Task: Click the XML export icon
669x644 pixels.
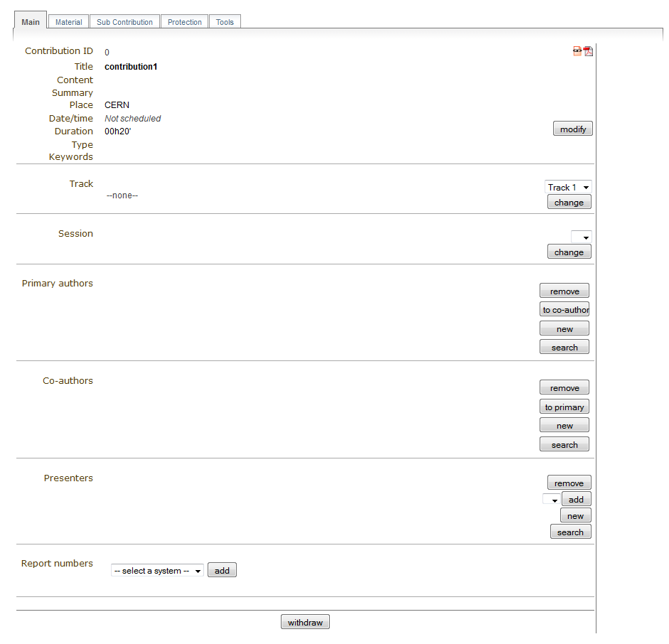Action: (577, 51)
